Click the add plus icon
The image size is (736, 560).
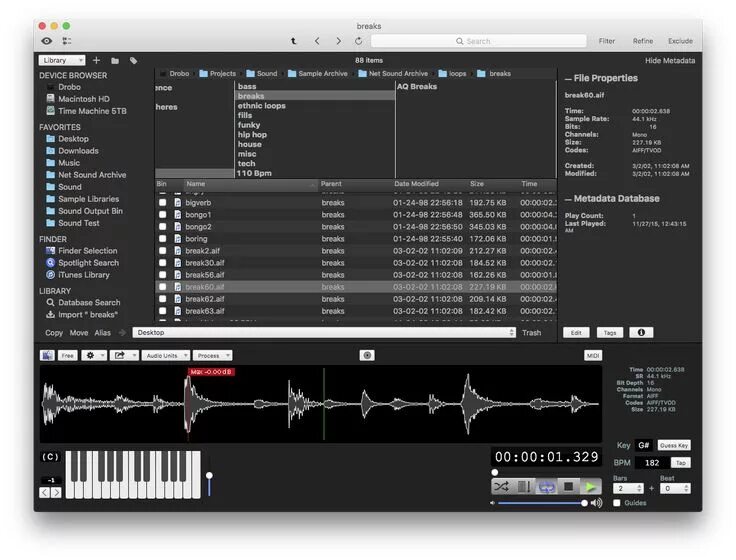tap(96, 61)
